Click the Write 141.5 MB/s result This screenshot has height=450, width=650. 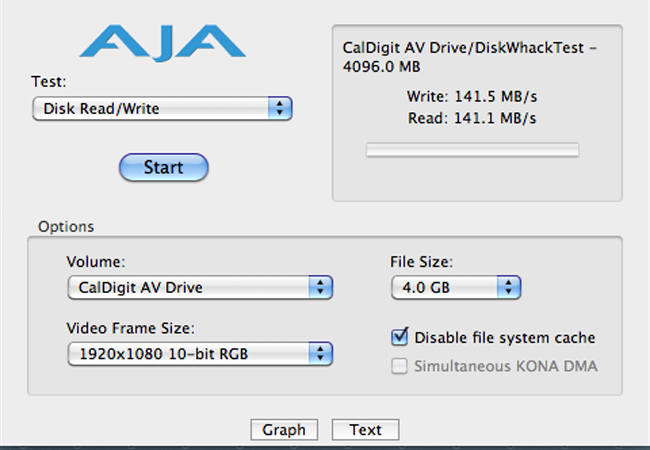tap(472, 97)
